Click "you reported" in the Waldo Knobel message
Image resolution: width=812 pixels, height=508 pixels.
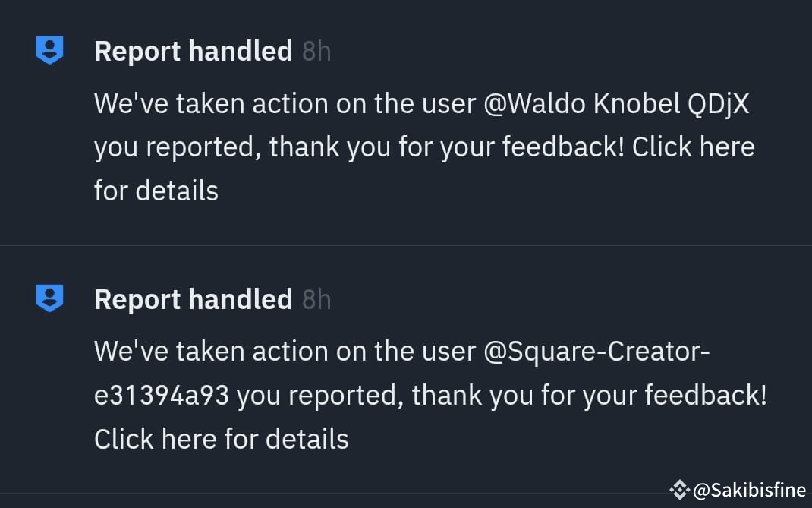pos(178,148)
